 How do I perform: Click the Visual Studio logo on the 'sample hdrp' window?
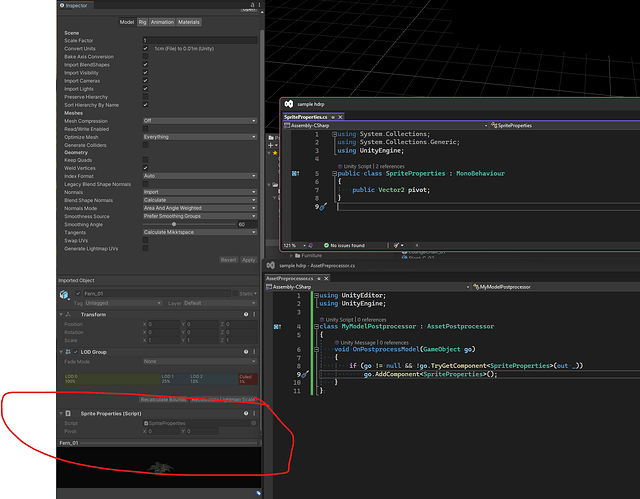coord(288,103)
